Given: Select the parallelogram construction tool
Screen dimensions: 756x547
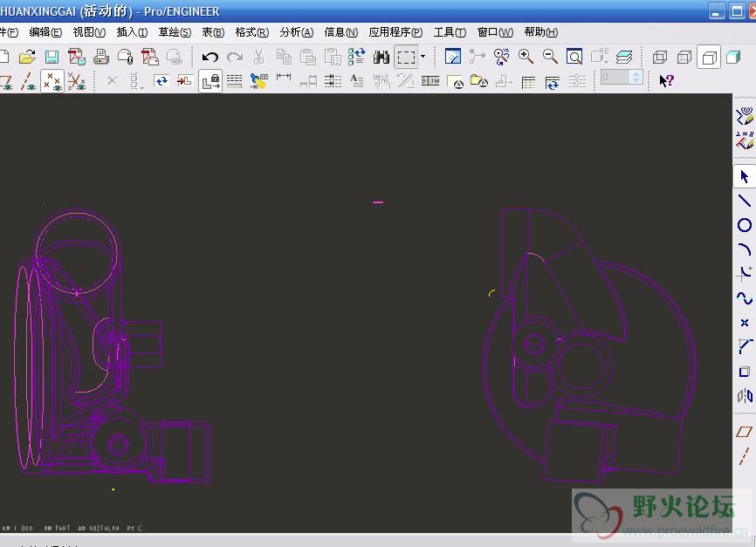Looking at the screenshot, I should tap(745, 431).
